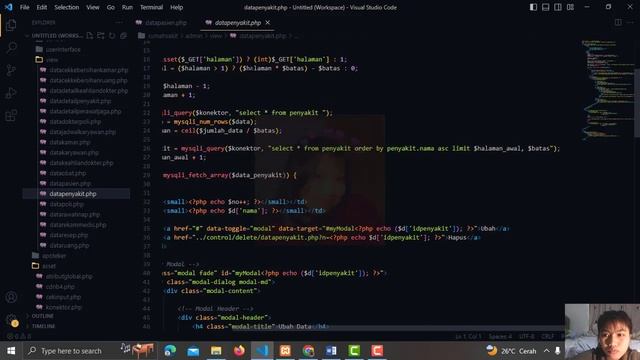Screen dimensions: 640x360
Task: Open konektor.php in the asset folder
Action: 64,307
